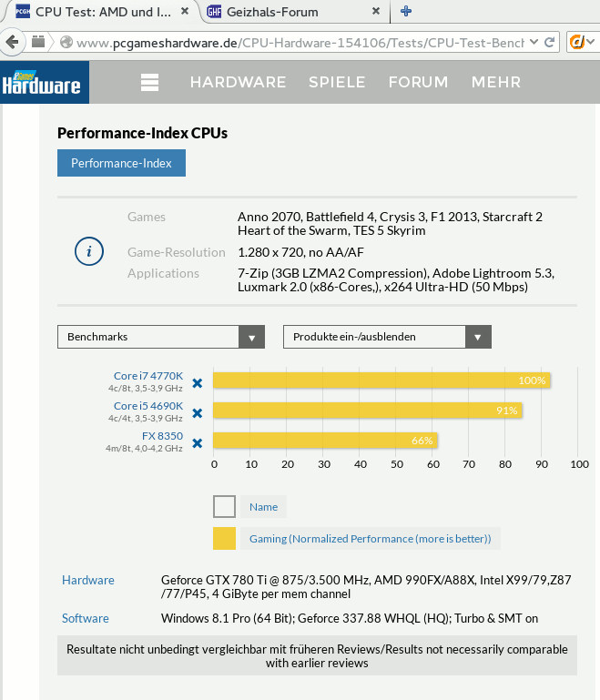Remove Core i5 4690K with its X icon

click(197, 412)
